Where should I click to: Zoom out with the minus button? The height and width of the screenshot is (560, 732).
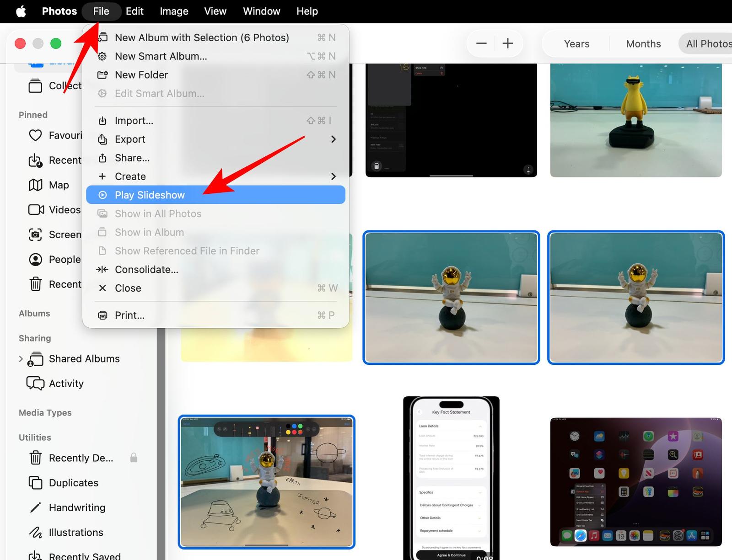point(481,43)
